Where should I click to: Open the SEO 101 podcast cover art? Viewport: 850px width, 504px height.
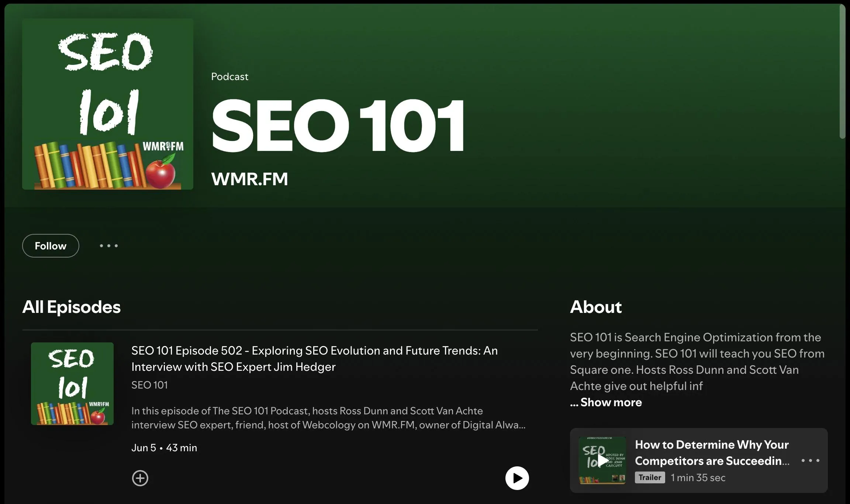(108, 104)
